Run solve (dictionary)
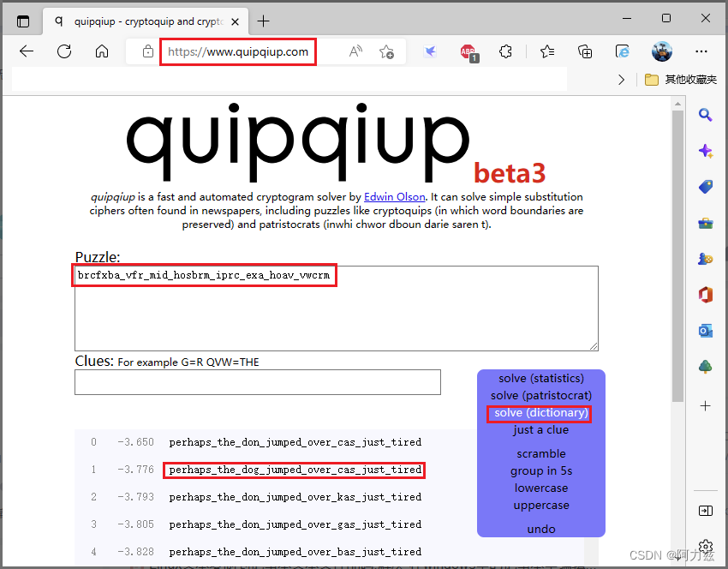The image size is (728, 569). click(x=541, y=413)
